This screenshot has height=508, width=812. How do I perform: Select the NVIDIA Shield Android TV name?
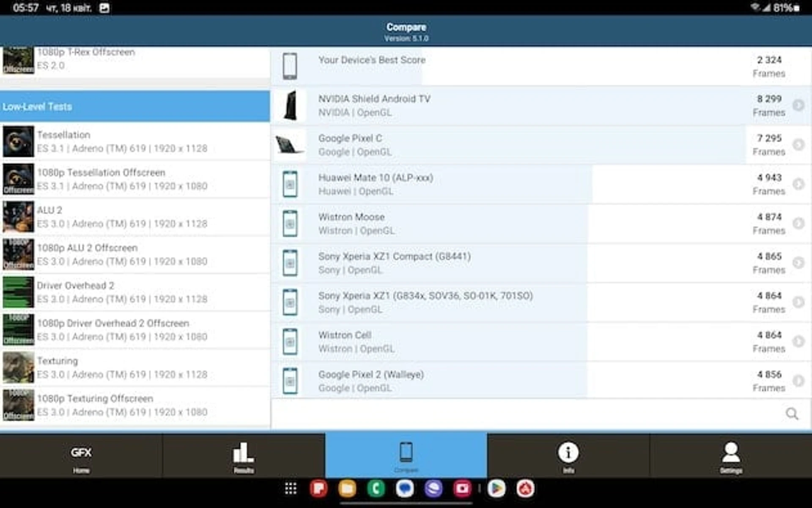(374, 99)
